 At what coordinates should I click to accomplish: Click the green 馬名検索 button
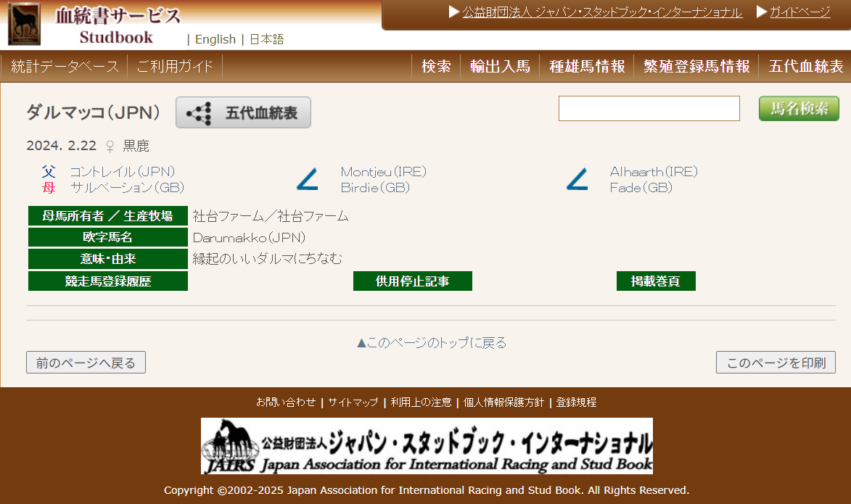pos(799,109)
